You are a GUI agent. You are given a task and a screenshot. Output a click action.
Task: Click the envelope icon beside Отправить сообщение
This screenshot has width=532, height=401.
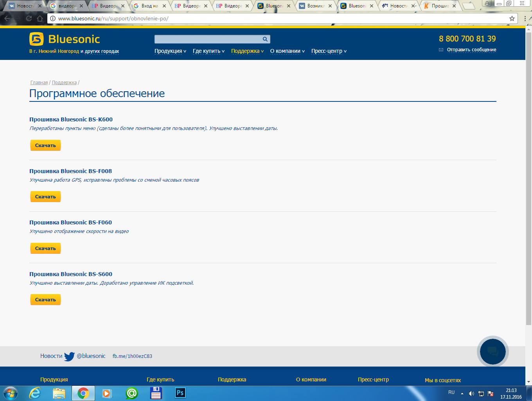click(x=441, y=50)
